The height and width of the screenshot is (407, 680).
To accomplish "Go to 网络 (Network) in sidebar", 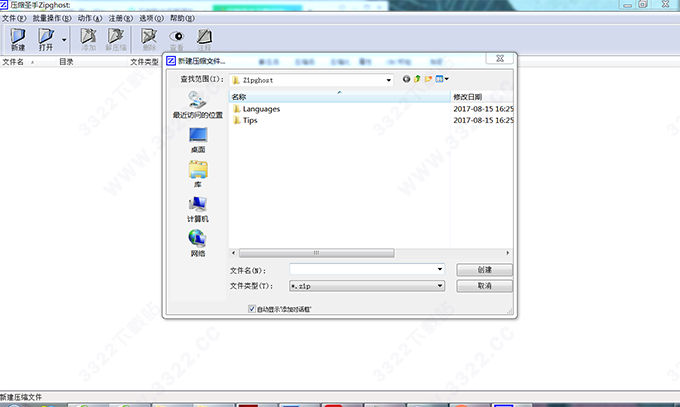I will click(x=198, y=244).
